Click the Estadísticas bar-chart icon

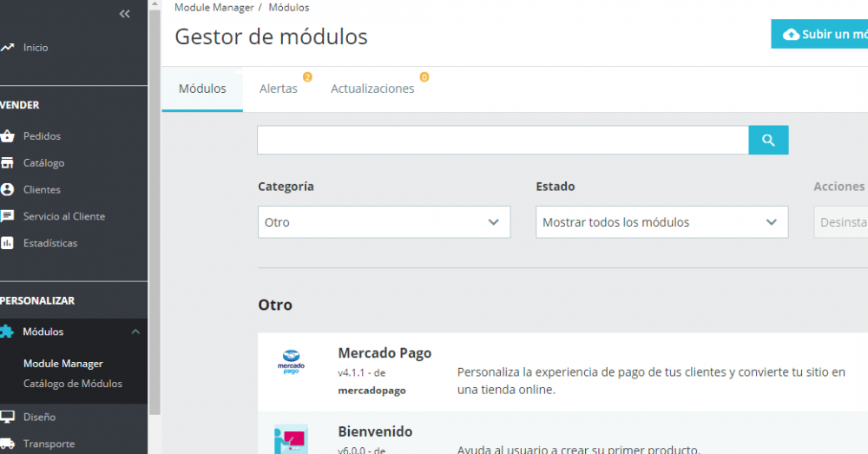click(x=7, y=242)
